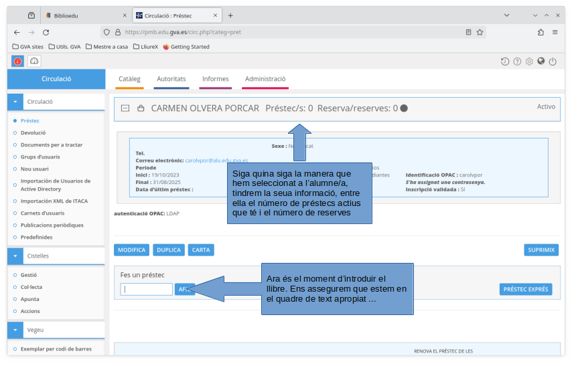
Task: Click the red alert icon in app toolbar
Action: (x=17, y=61)
